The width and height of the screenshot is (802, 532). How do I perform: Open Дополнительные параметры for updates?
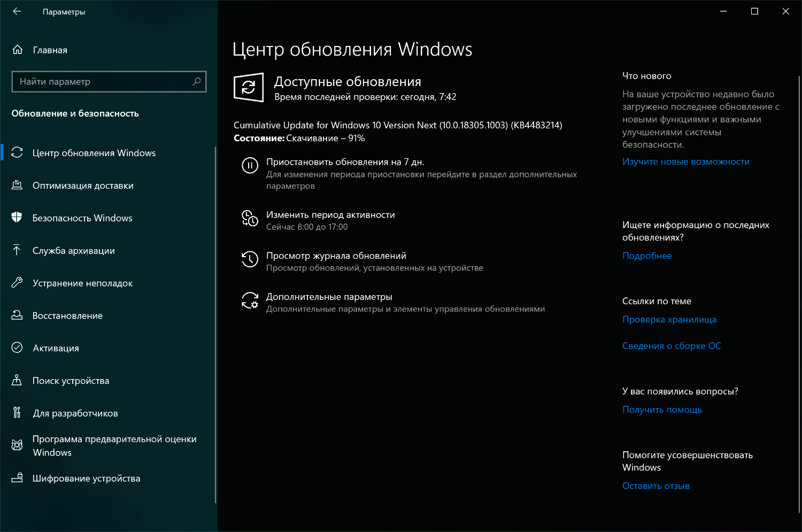click(x=329, y=296)
